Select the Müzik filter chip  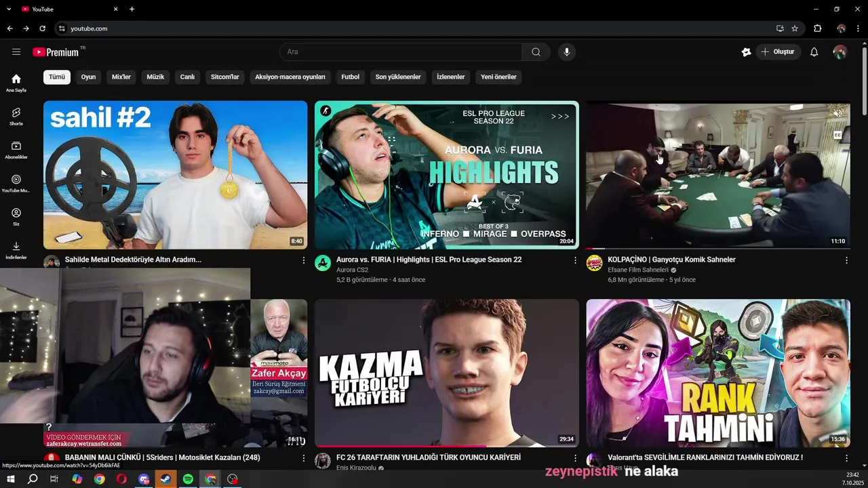(156, 77)
